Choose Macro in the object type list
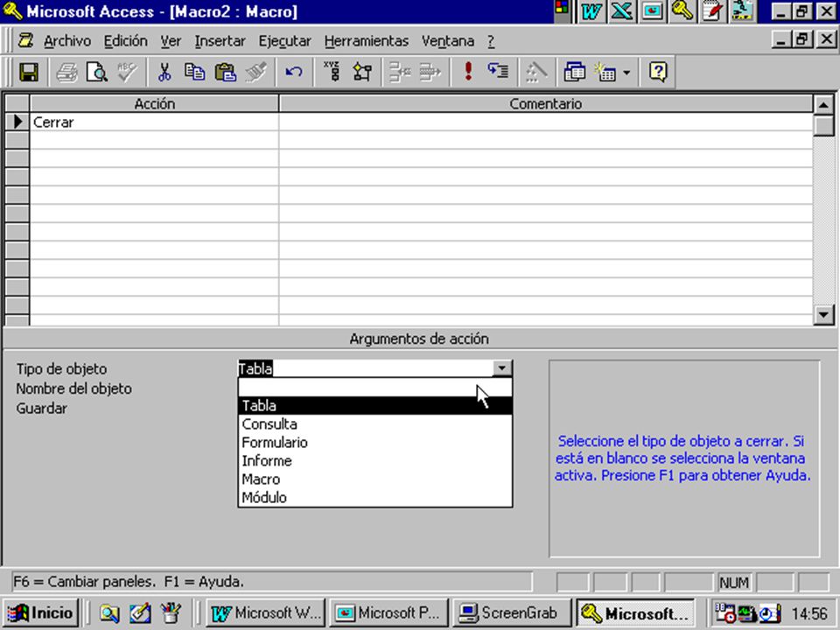840x630 pixels. [x=375, y=479]
